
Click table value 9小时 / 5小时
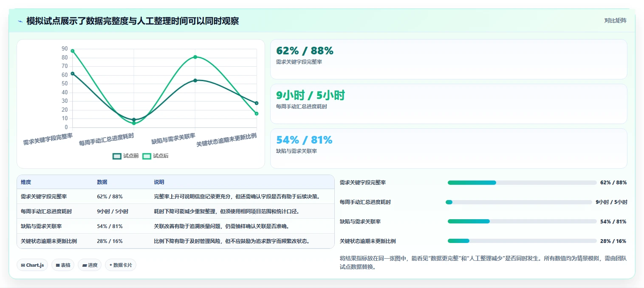113,212
